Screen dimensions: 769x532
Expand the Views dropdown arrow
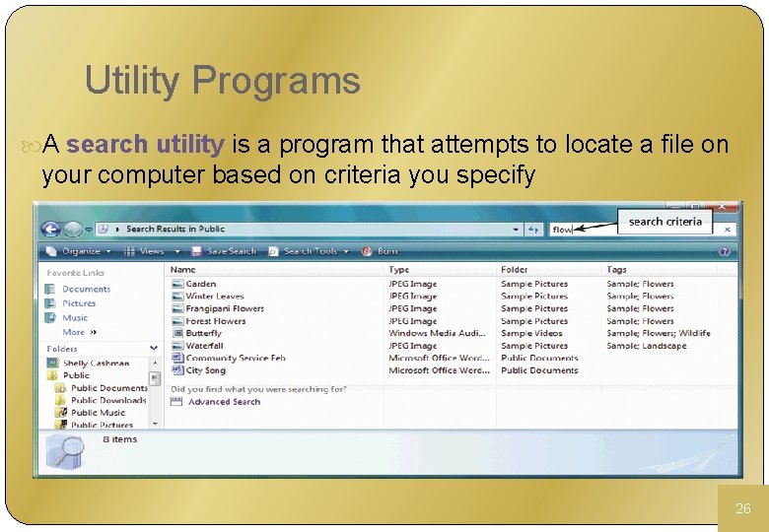pos(177,251)
